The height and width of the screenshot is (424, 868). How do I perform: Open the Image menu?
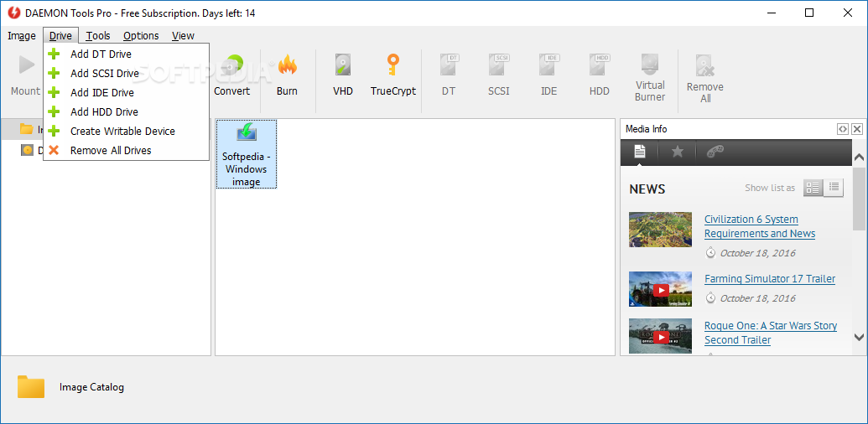point(22,35)
